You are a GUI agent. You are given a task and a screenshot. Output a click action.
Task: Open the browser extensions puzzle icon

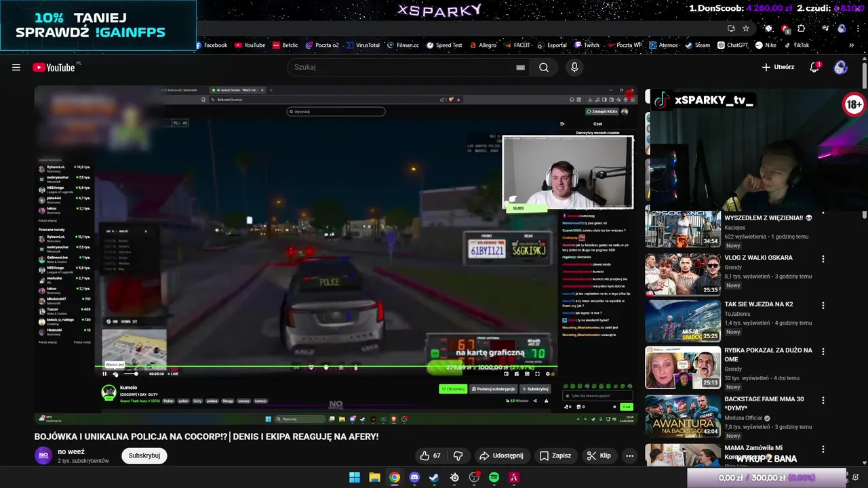(802, 28)
